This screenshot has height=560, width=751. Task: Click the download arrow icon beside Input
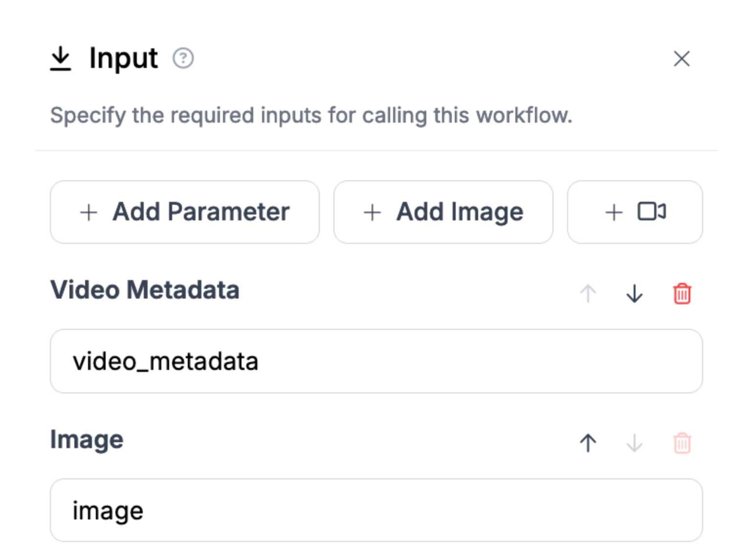pos(61,59)
